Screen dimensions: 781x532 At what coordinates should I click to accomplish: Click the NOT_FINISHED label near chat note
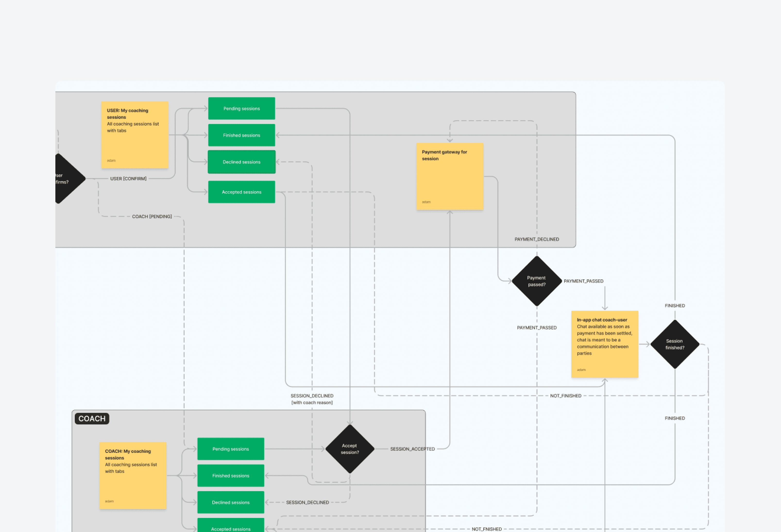click(566, 395)
